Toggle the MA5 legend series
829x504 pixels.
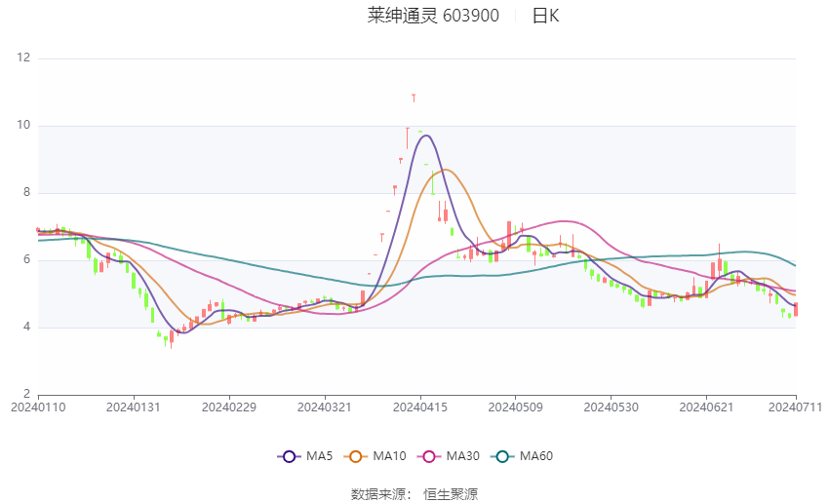(305, 456)
